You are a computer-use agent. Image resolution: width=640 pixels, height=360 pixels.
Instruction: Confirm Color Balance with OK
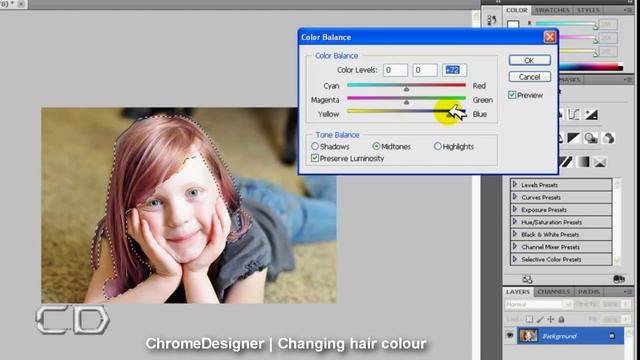coord(529,60)
